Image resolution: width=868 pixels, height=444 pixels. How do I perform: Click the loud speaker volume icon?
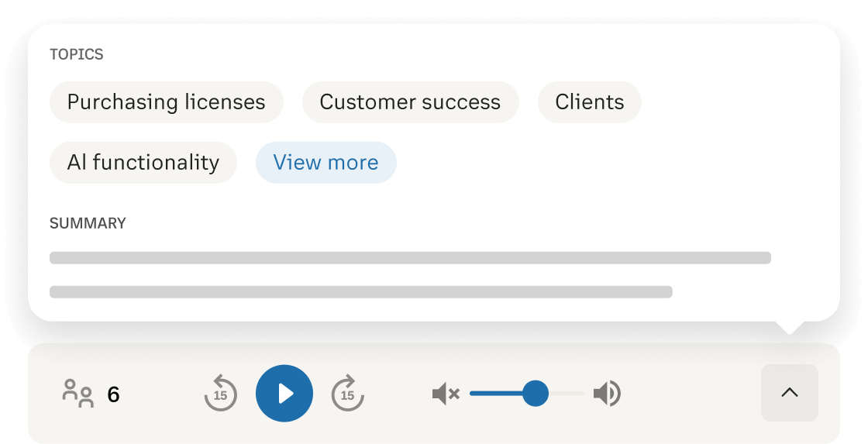point(607,394)
